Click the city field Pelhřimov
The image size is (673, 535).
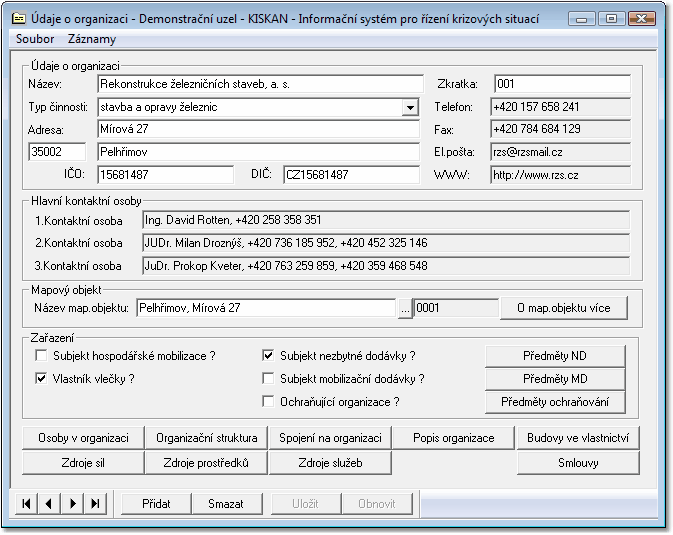click(x=258, y=152)
